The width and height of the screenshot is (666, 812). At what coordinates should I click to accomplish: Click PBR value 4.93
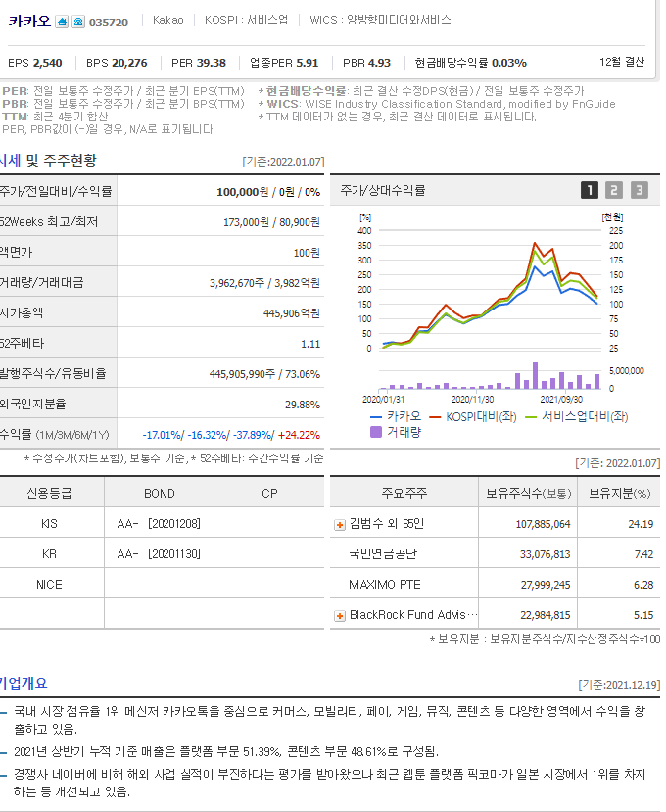(379, 63)
